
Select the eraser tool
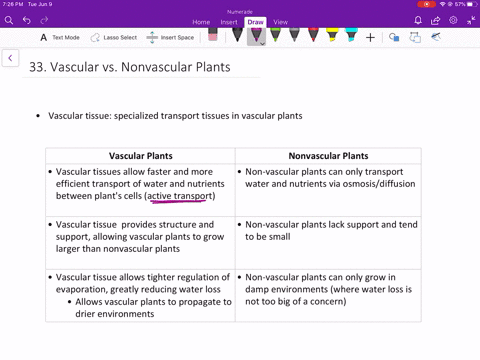tap(213, 35)
